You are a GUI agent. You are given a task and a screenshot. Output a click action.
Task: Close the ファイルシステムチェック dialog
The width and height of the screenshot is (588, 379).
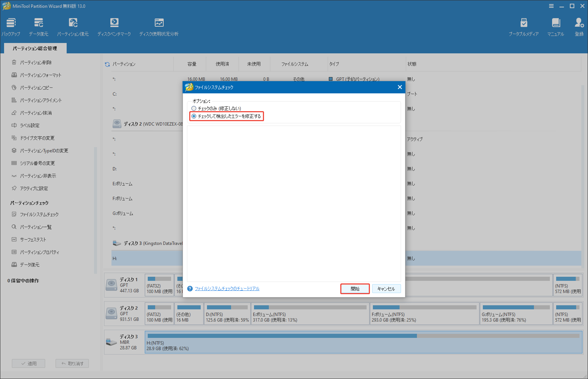400,87
